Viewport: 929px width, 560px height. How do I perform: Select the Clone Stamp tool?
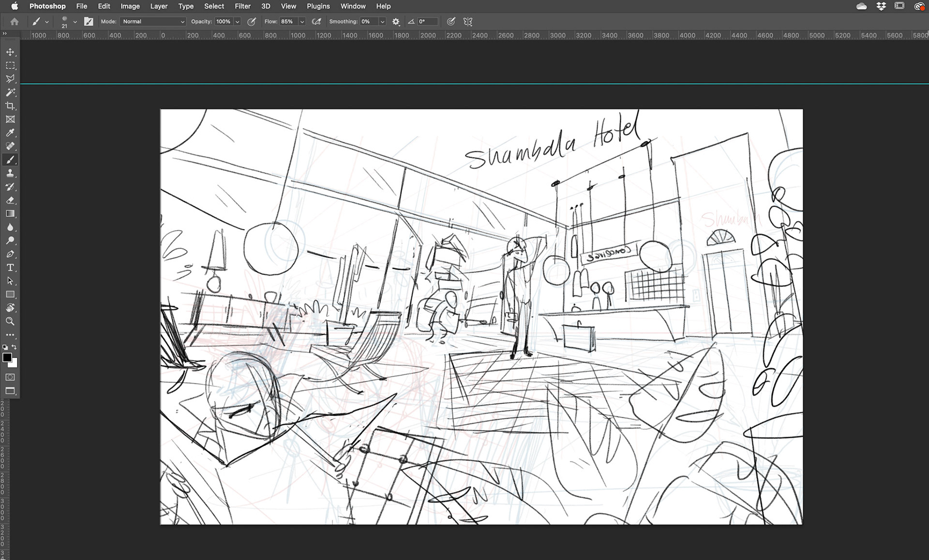(11, 173)
